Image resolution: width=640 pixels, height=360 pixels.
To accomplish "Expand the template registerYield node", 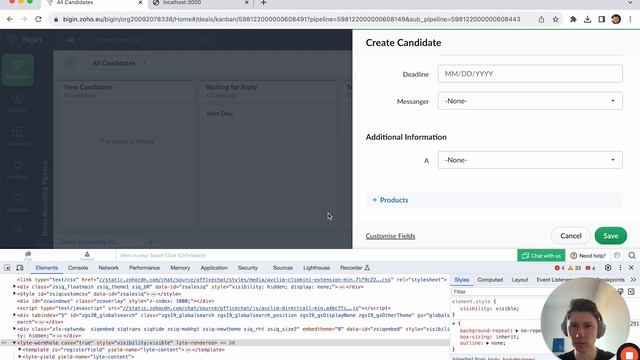I will [19, 350].
